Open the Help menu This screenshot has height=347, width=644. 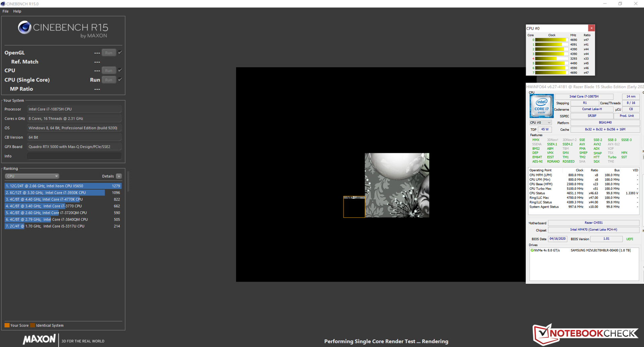pyautogui.click(x=17, y=11)
